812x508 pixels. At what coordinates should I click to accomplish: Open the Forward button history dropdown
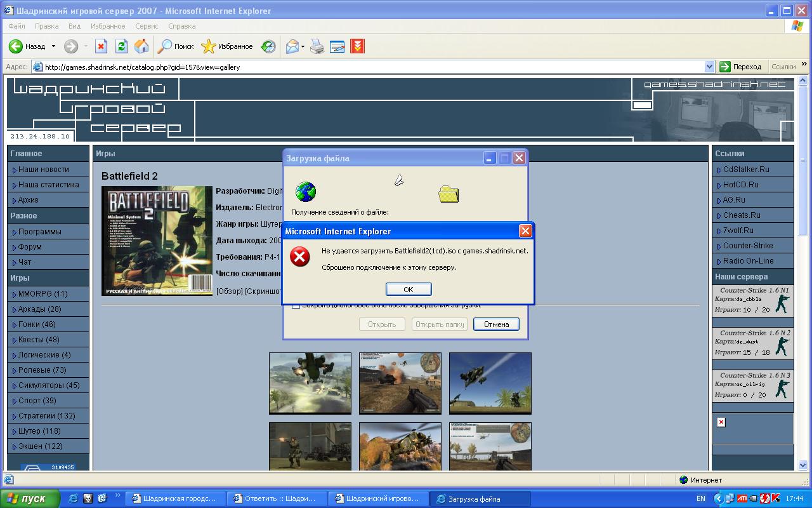click(86, 46)
